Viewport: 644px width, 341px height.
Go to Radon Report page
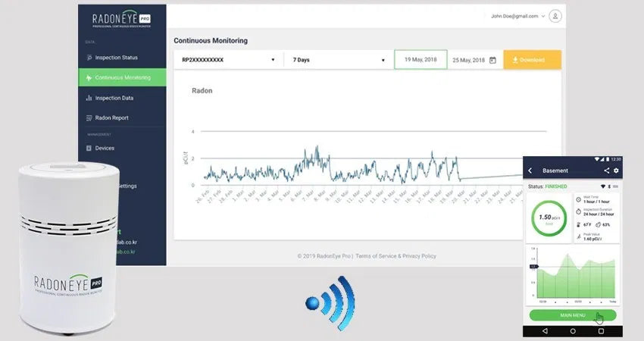[111, 118]
